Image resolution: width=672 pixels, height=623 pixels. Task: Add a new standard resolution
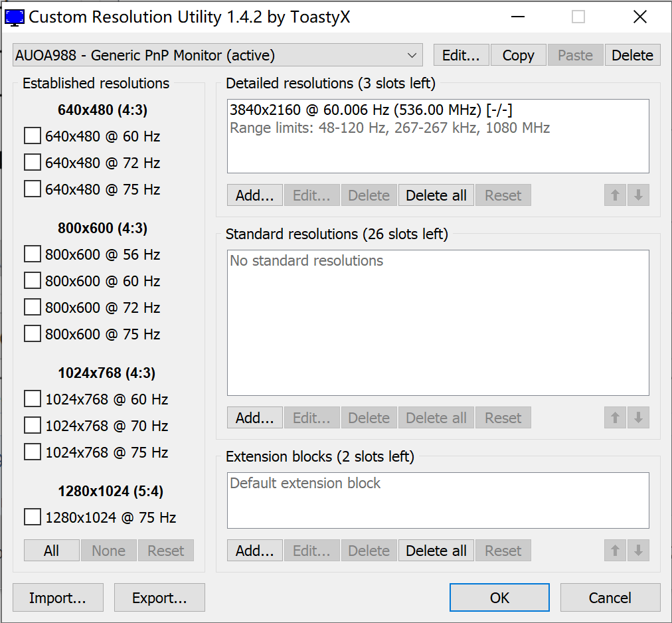pyautogui.click(x=255, y=418)
